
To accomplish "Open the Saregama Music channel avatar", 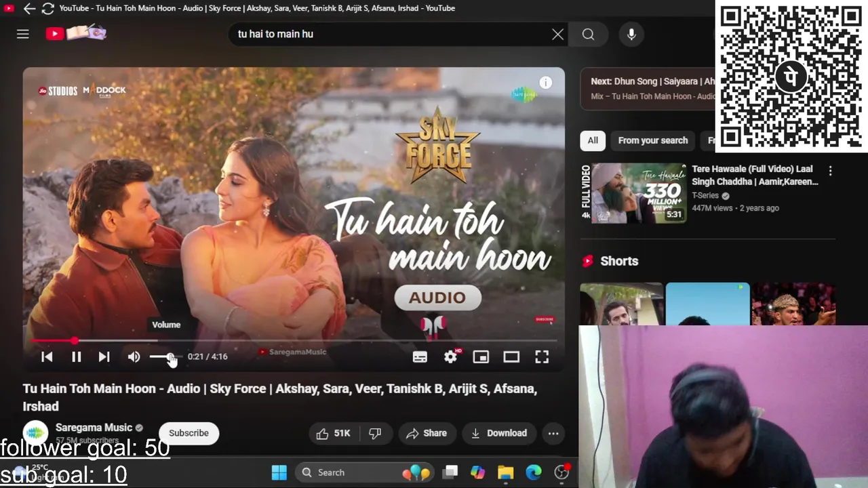I will click(x=35, y=433).
